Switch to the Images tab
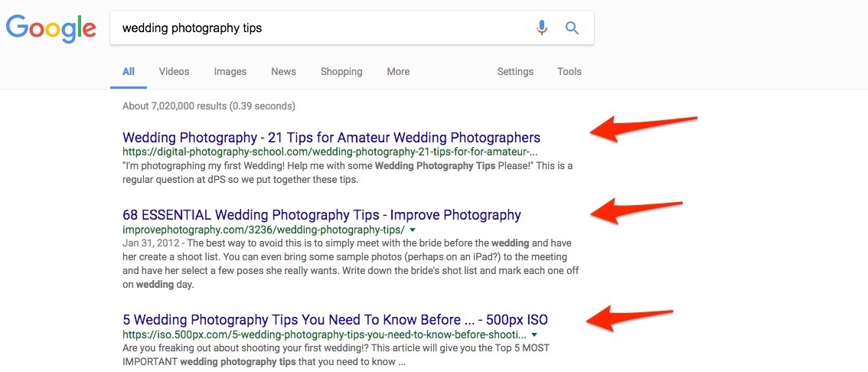Viewport: 868px width, 372px height. point(230,71)
